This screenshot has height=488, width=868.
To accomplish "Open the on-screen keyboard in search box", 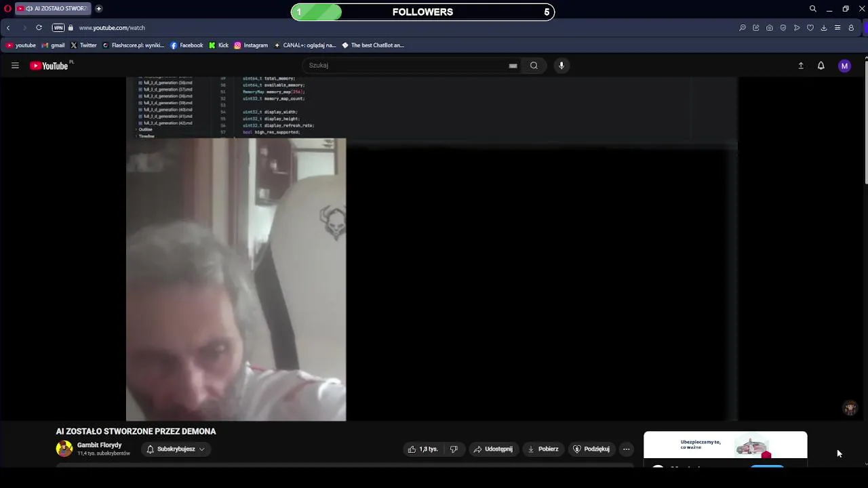I will pyautogui.click(x=513, y=66).
